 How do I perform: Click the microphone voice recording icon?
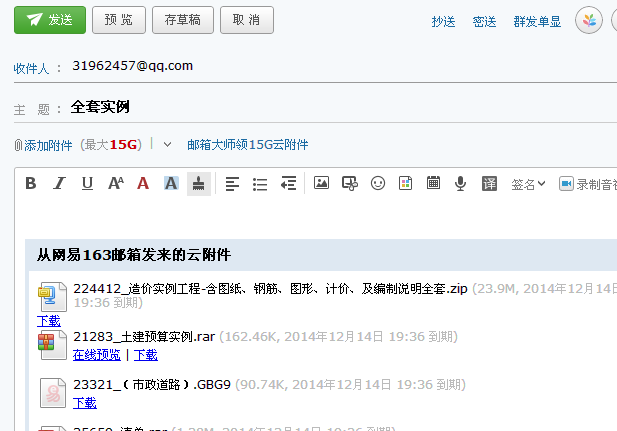coord(460,183)
